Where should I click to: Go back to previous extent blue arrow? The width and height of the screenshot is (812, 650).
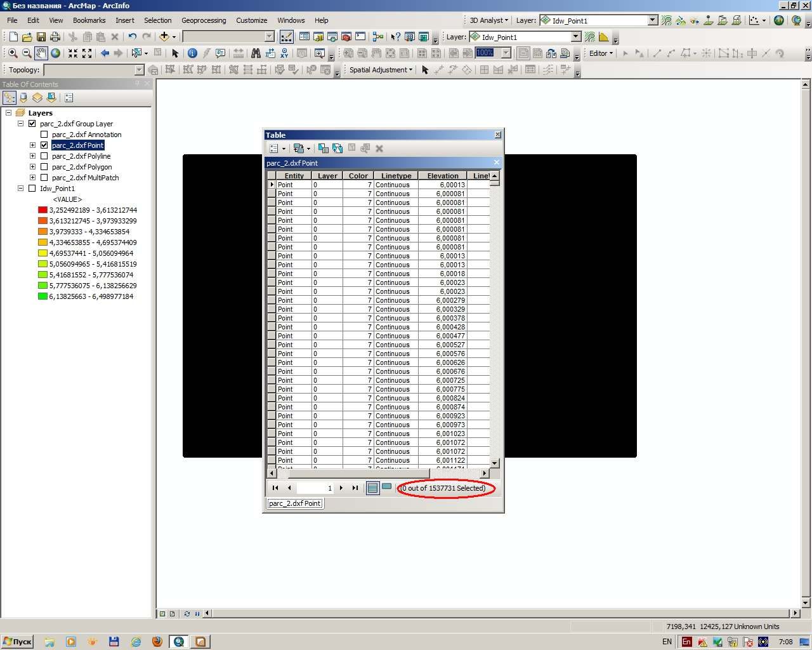(105, 53)
